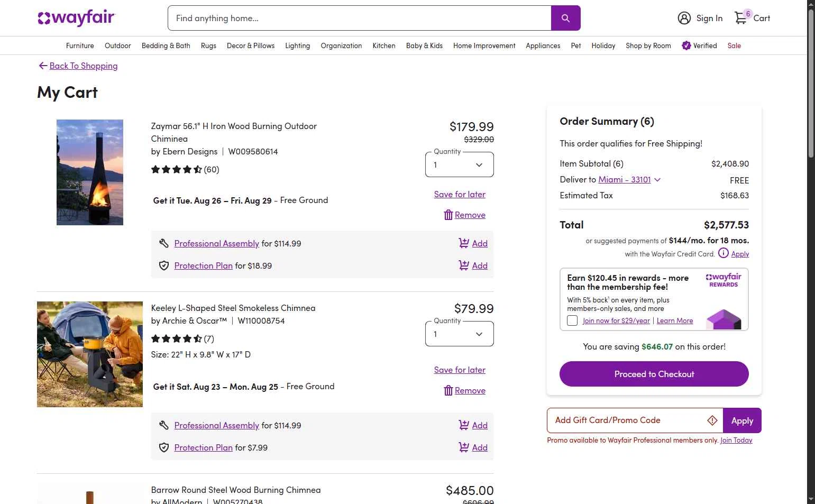Save Zaymar Chiminea for later
815x504 pixels.
point(460,194)
